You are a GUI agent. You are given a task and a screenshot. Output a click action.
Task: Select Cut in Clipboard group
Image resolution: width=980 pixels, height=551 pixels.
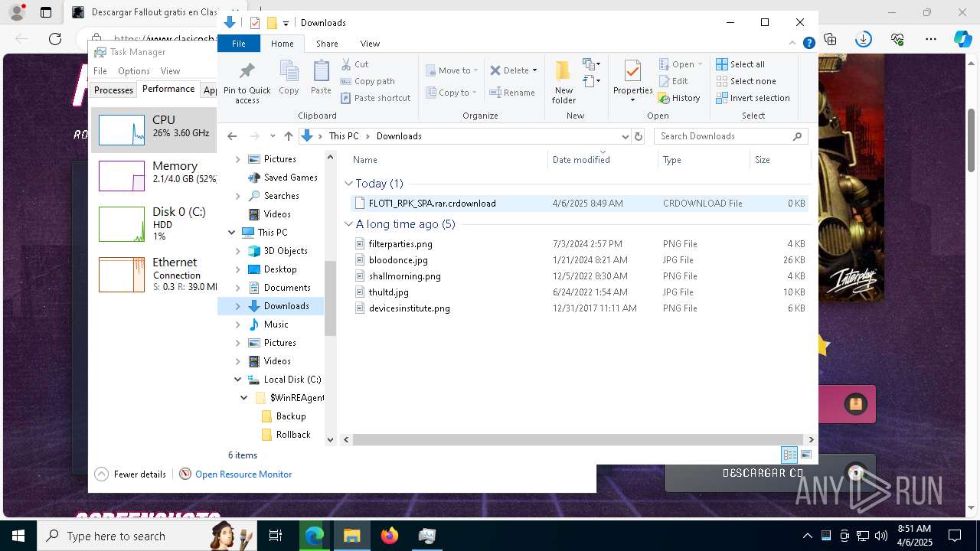tap(355, 64)
